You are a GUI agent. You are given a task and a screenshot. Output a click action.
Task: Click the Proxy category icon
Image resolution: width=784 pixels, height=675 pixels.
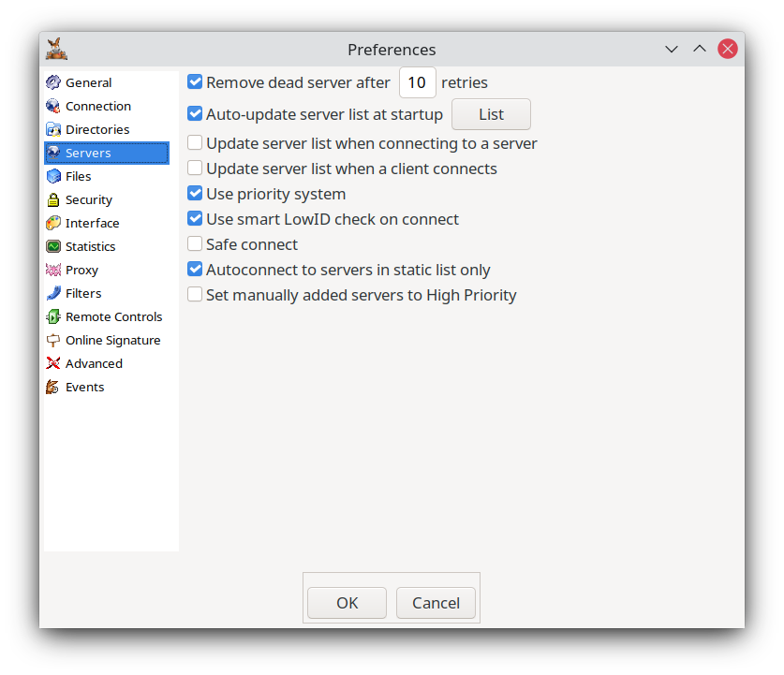tap(53, 270)
